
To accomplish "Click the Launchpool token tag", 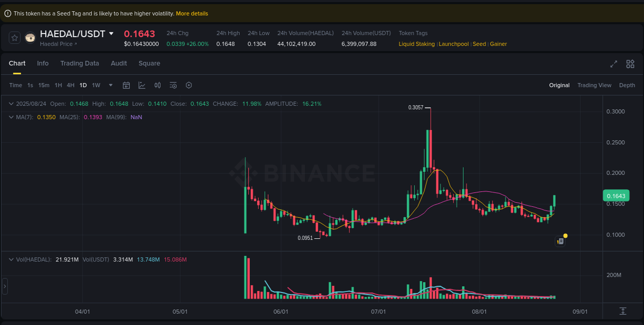I will point(453,44).
